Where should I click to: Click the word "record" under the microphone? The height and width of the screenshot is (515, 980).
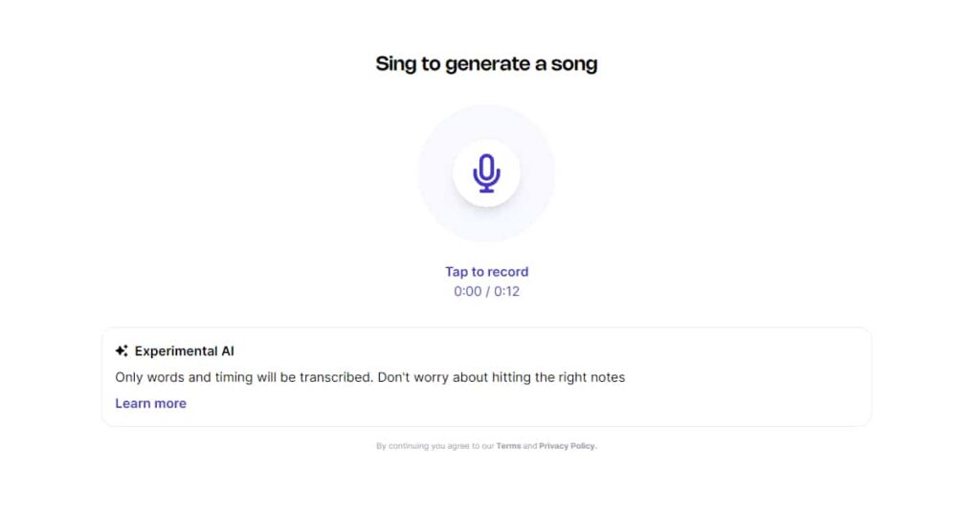coord(507,272)
